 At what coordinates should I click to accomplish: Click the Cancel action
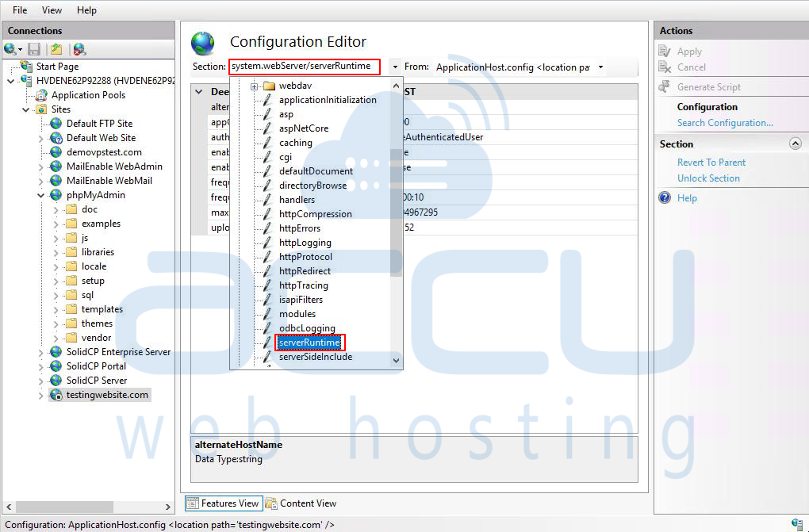click(x=692, y=67)
